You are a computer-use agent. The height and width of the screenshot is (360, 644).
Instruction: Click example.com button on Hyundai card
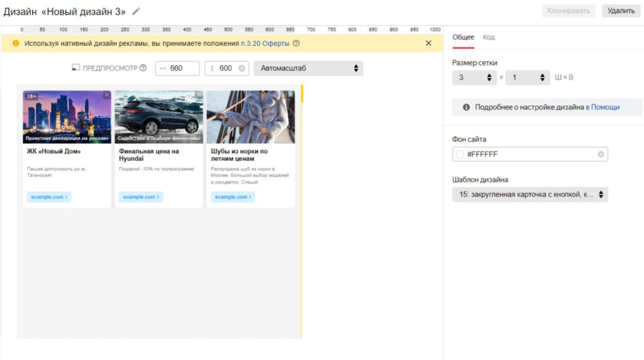click(x=142, y=197)
